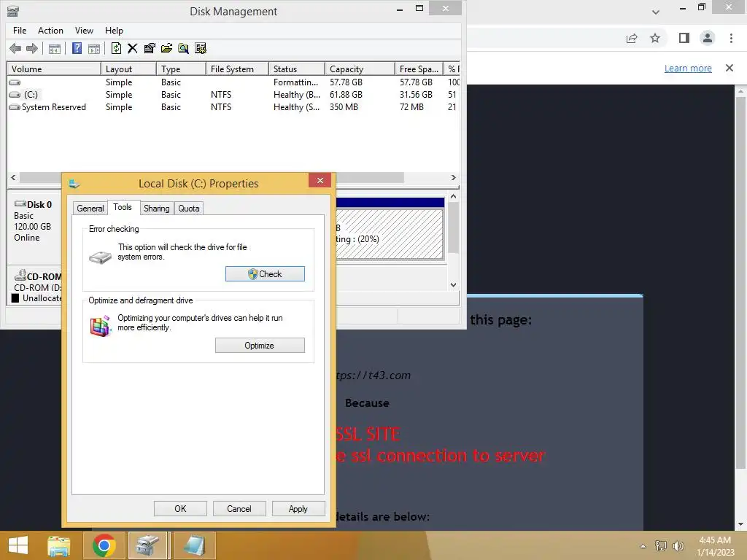The image size is (747, 560).
Task: Click the Disk Management title bar app icon
Action: [13, 11]
